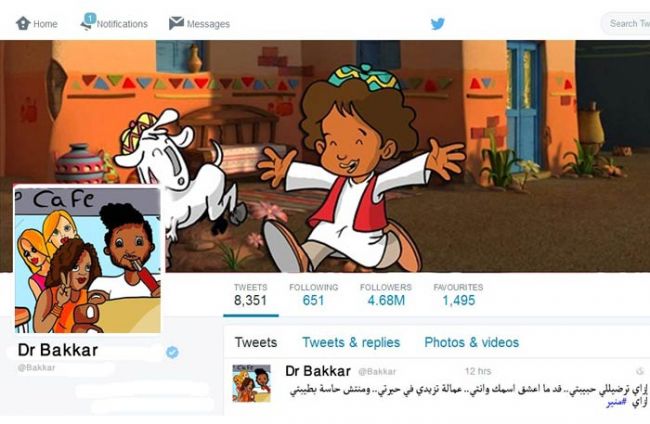Click the notification count badge

click(90, 18)
